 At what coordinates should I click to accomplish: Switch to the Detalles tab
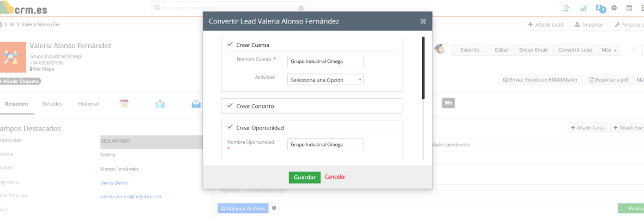click(x=52, y=104)
